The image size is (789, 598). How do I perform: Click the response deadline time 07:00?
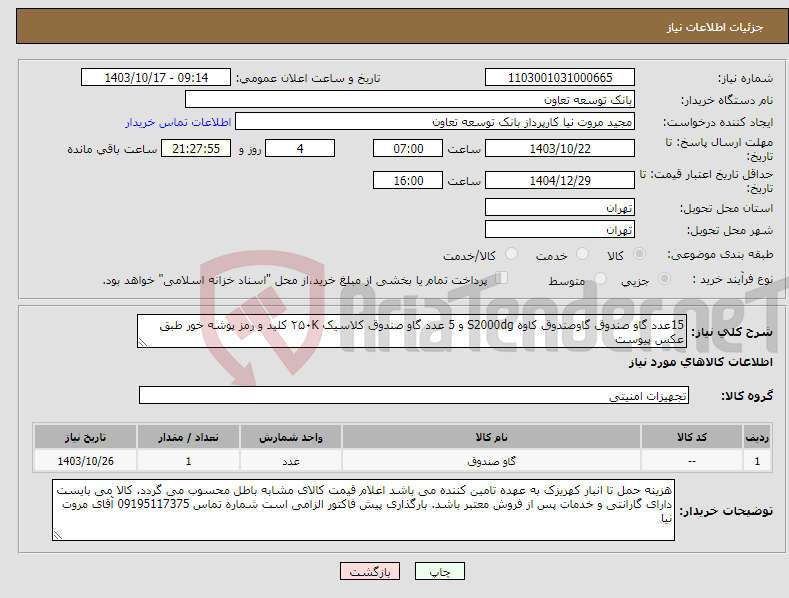click(x=408, y=148)
